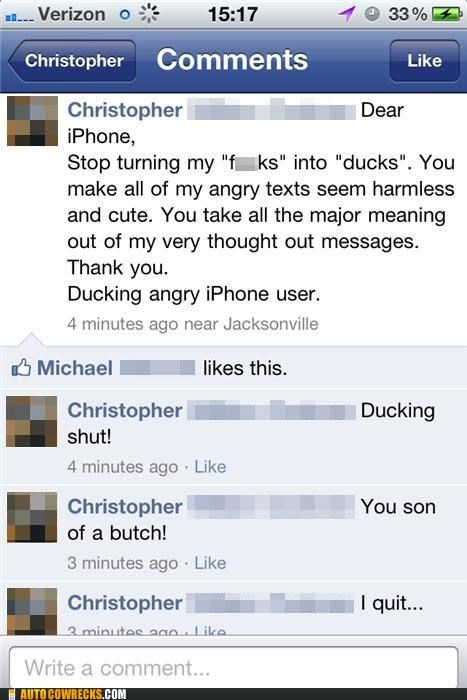Screen dimensions: 467x700
Task: Tap avatar beside "I quit..." comment
Action: coord(32,611)
